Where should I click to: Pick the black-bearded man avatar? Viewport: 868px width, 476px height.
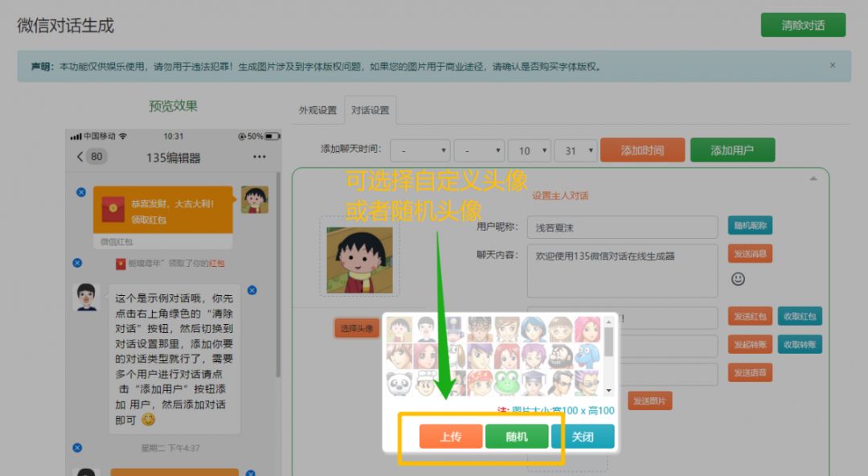pyautogui.click(x=560, y=356)
